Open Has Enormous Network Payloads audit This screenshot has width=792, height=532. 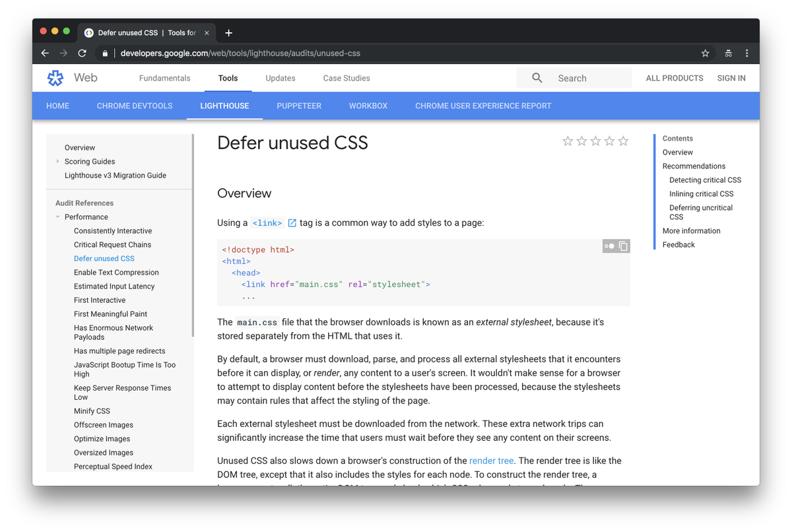click(114, 333)
